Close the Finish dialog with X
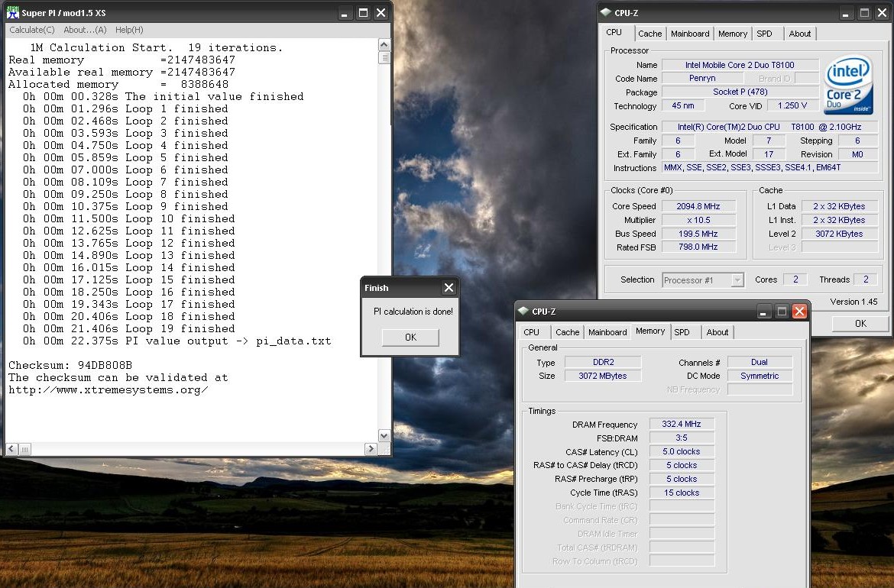This screenshot has width=894, height=588. point(449,288)
